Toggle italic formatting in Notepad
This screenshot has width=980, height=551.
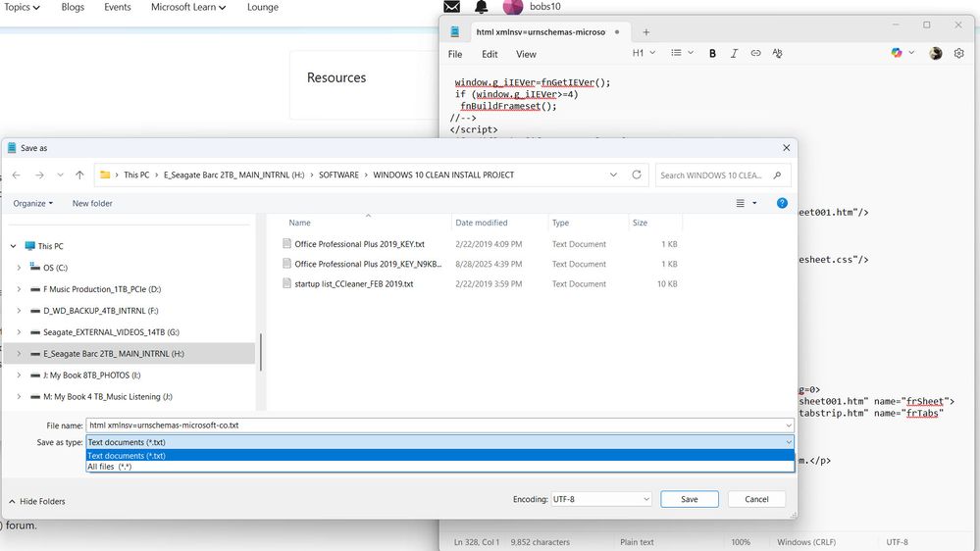(734, 54)
